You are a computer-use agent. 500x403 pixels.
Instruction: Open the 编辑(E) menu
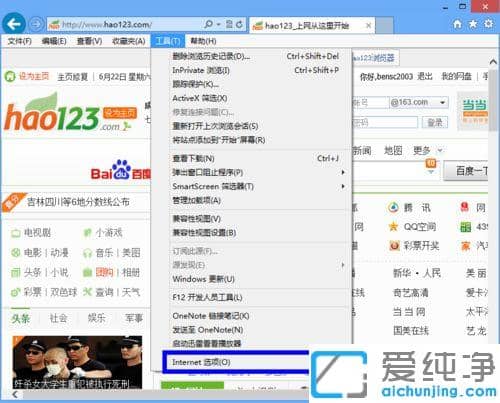54,41
